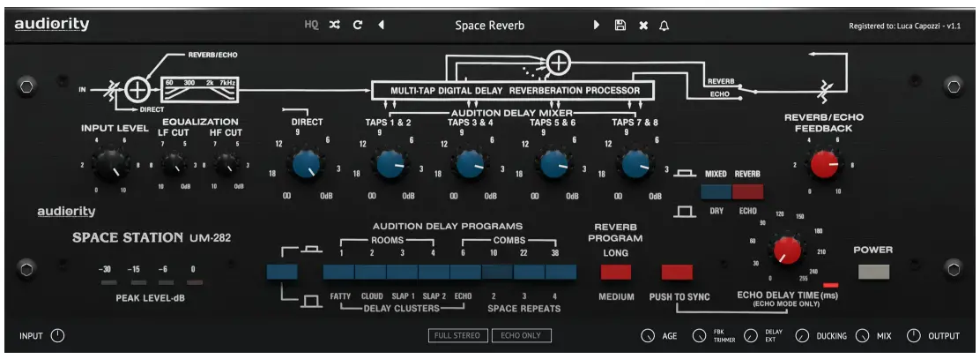Viewport: 980px width, 359px height.
Task: Click the notification bell icon
Action: (x=664, y=26)
